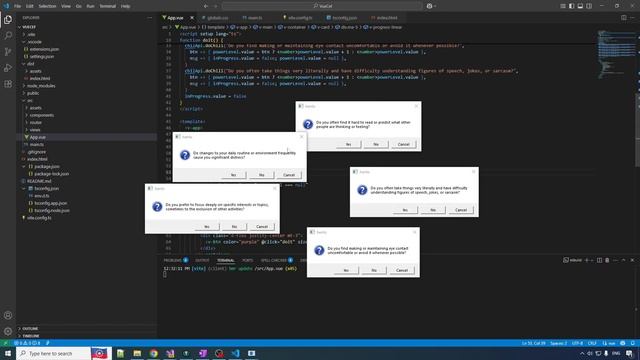
Task: Switch to the Ports panel tab
Action: 247,260
